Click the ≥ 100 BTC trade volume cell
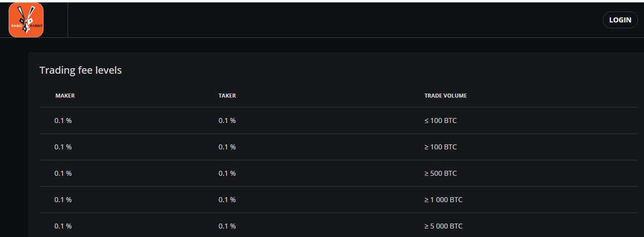 [x=440, y=147]
